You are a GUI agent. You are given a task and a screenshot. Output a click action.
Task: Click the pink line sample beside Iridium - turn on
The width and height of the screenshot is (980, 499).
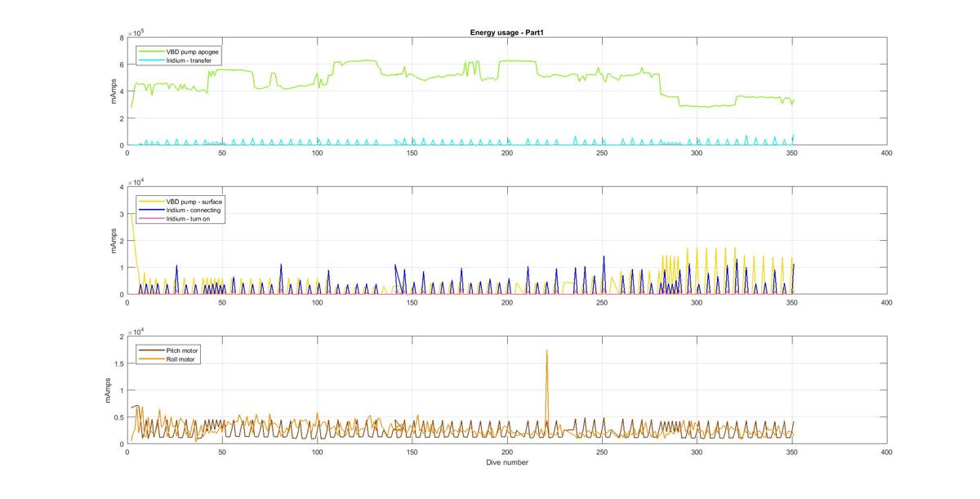point(152,219)
